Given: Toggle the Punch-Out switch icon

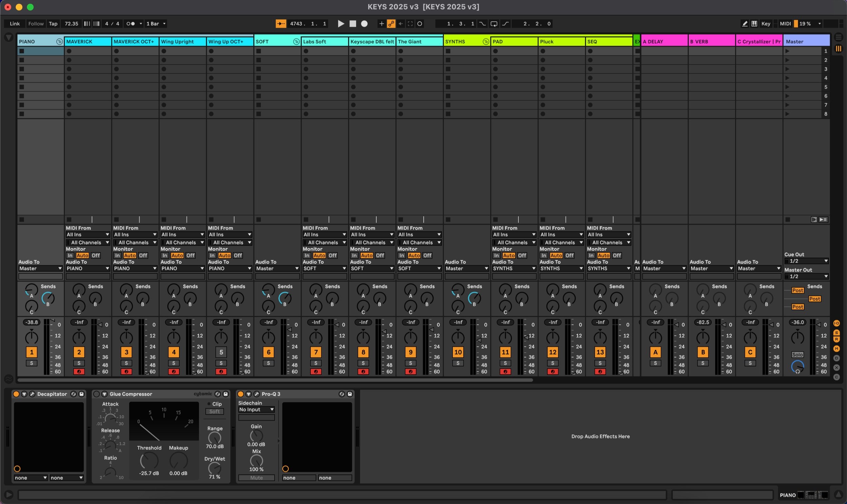Looking at the screenshot, I should (505, 24).
